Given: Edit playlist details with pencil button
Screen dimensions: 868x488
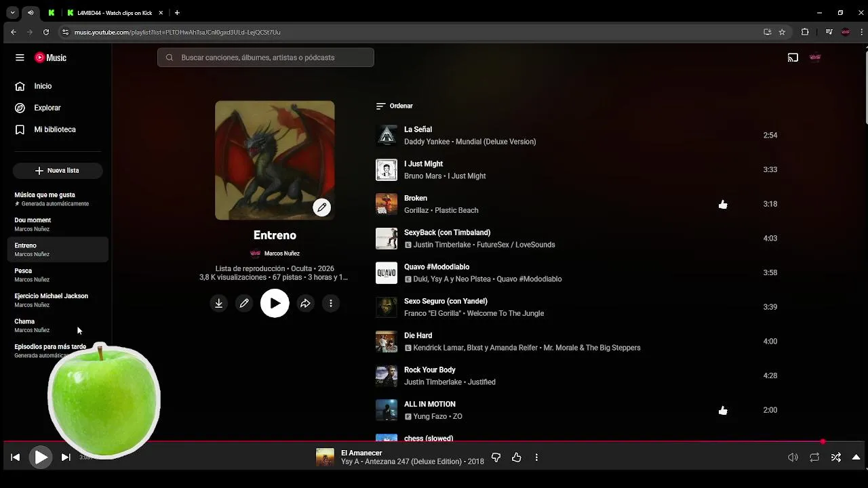Looking at the screenshot, I should click(x=244, y=304).
